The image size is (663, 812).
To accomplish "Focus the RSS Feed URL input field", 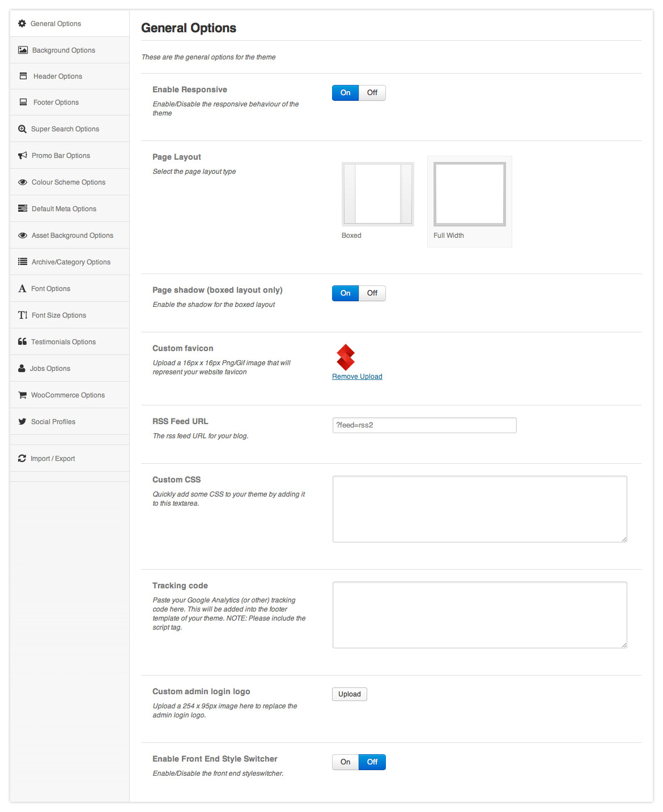I will (x=424, y=425).
